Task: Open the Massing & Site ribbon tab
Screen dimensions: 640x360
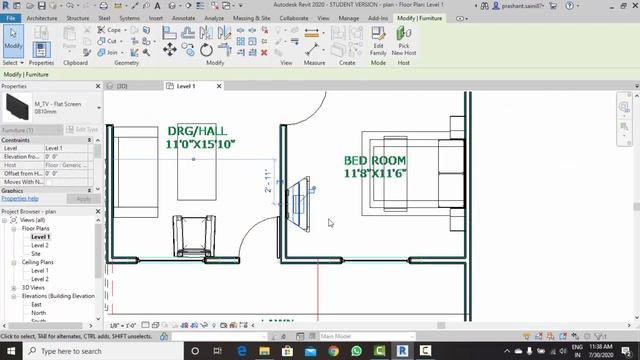Action: point(251,18)
